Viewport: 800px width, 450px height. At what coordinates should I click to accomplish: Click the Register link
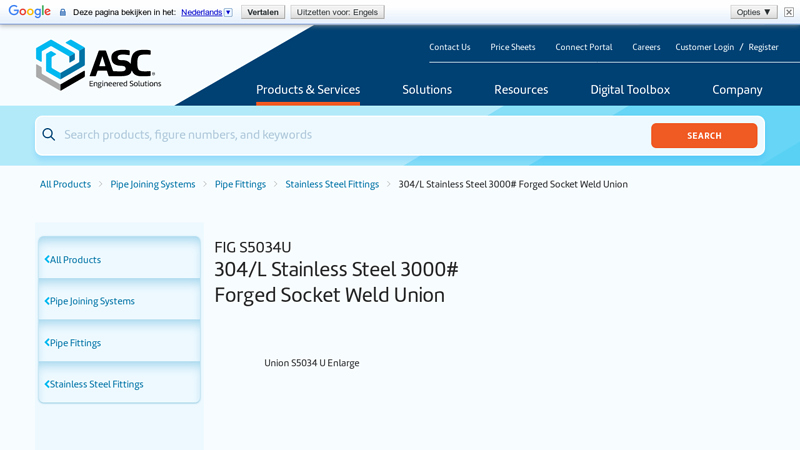coord(763,47)
